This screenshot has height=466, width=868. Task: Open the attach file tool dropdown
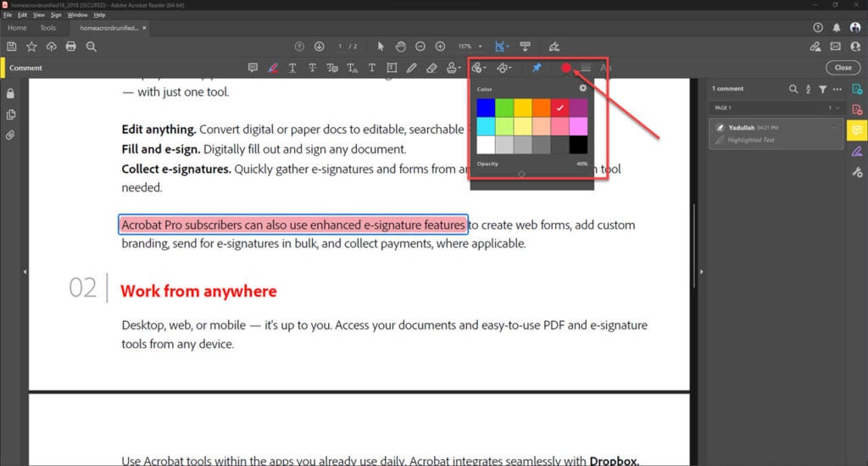479,68
